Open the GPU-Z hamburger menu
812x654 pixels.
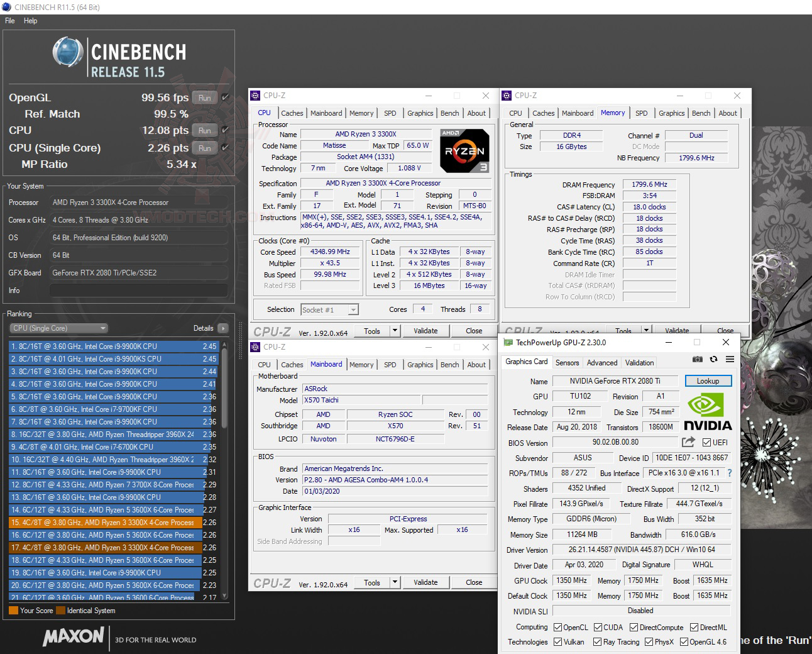[x=730, y=359]
